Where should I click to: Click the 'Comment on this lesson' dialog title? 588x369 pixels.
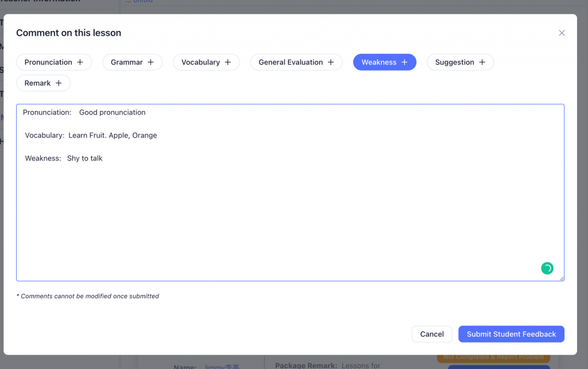[x=69, y=33]
